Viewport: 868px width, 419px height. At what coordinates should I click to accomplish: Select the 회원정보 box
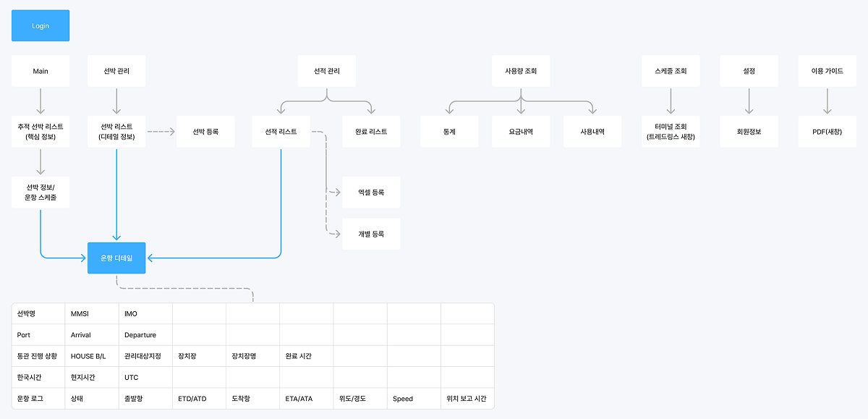[x=749, y=131]
